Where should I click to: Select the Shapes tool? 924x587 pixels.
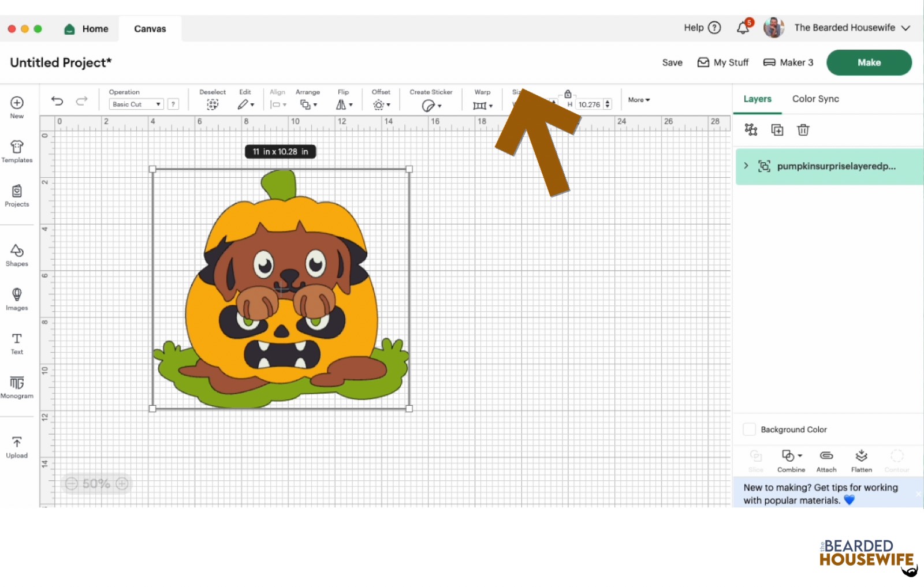(17, 254)
